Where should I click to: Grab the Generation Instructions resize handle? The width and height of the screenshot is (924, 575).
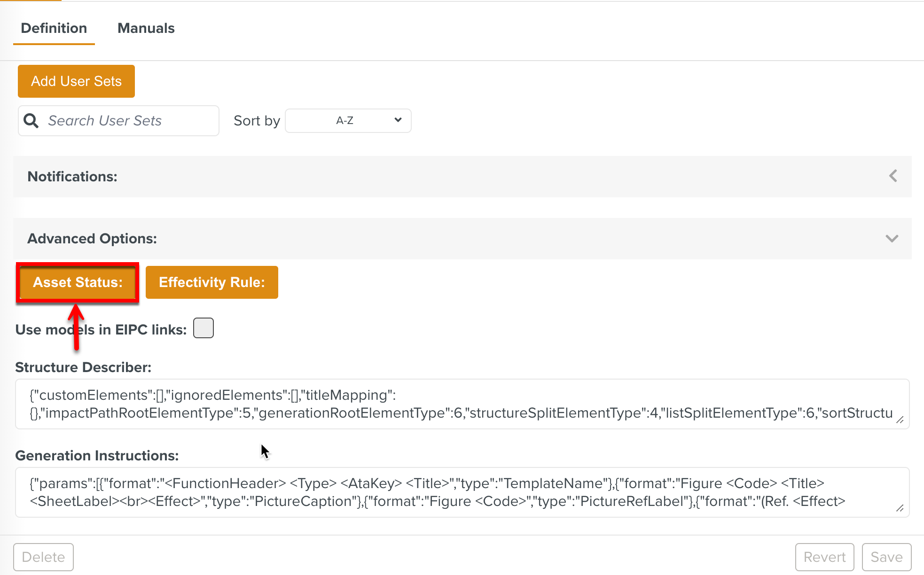[900, 508]
